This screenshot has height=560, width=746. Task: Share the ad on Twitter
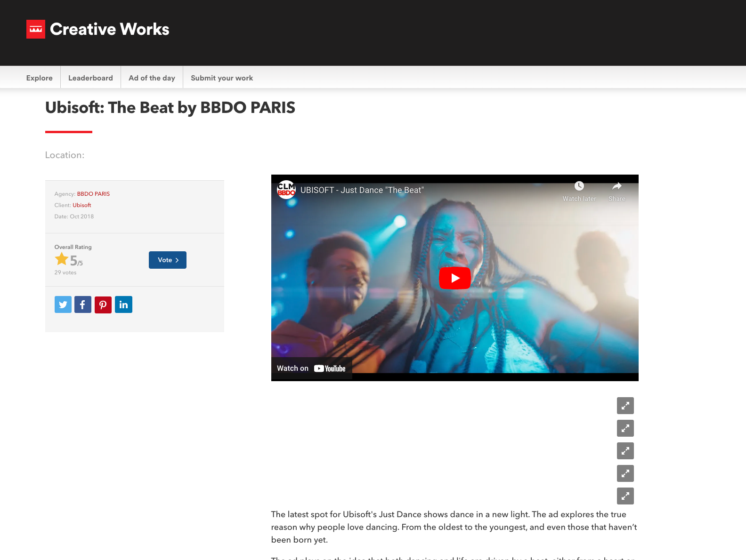coord(63,304)
